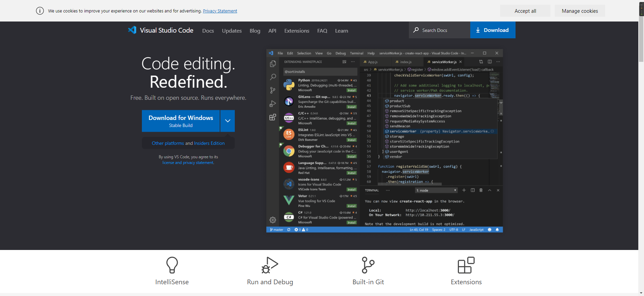Click the serviceWorker suggestion in the autocomplete list

(x=440, y=131)
